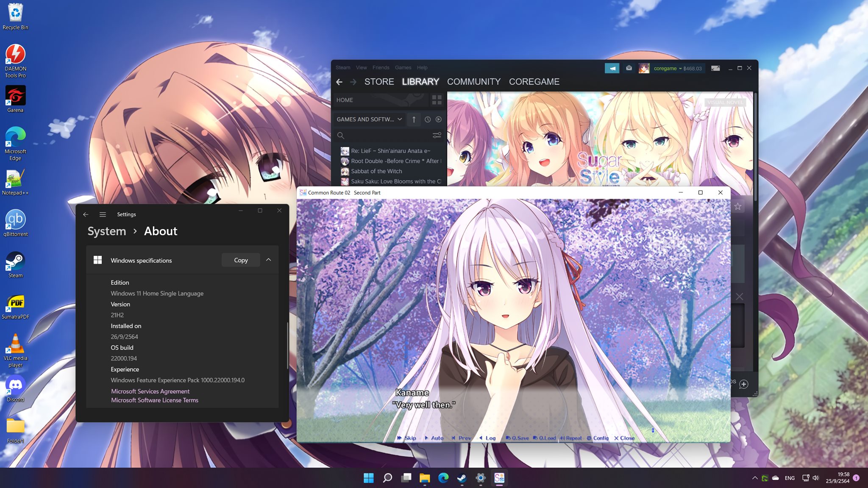This screenshot has width=868, height=488.
Task: Repeat the current voice line
Action: (570, 438)
